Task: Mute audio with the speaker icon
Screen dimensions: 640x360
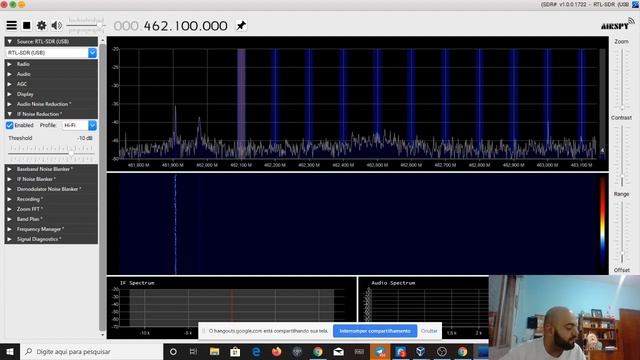Action: (x=56, y=26)
